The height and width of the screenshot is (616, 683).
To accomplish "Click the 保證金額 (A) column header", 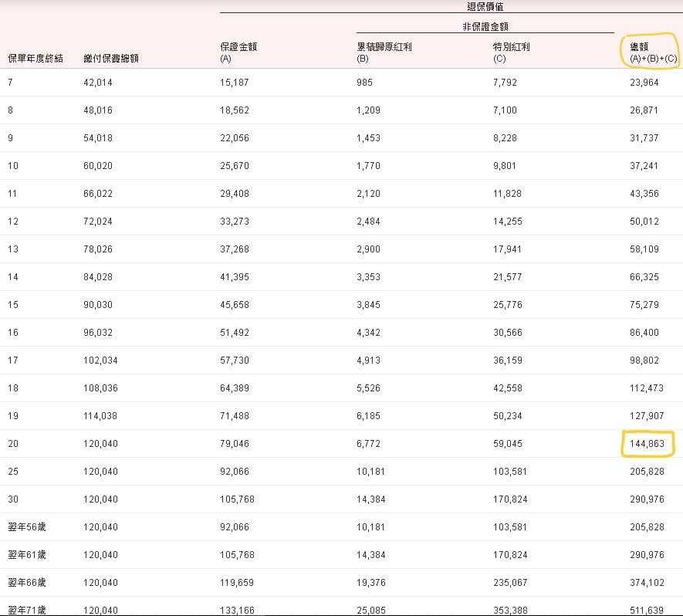I will (238, 52).
